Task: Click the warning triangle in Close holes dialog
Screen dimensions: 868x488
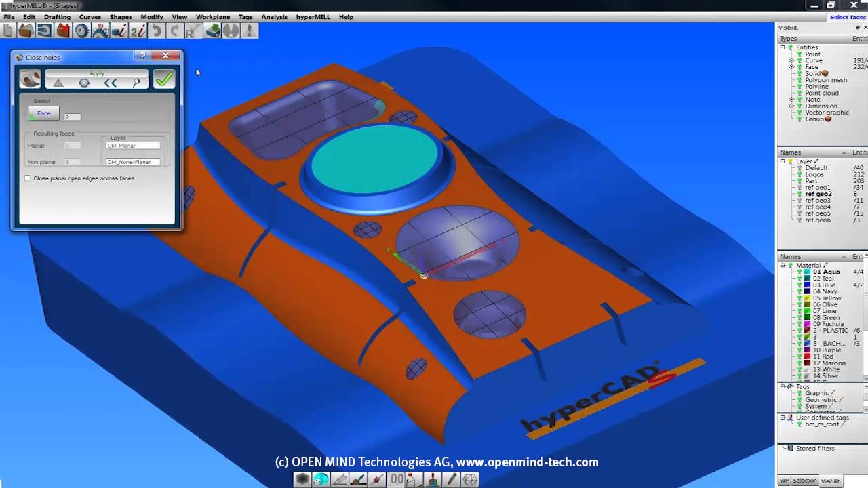Action: tap(58, 83)
